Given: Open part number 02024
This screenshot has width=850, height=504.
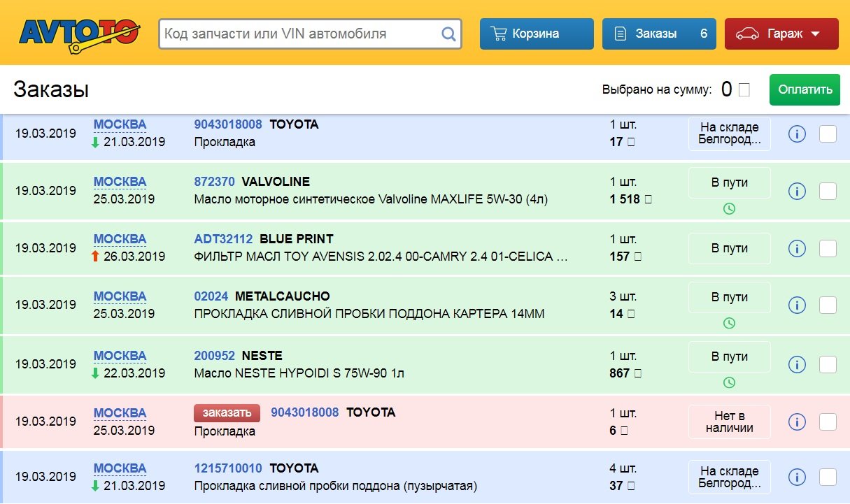Looking at the screenshot, I should pyautogui.click(x=211, y=296).
